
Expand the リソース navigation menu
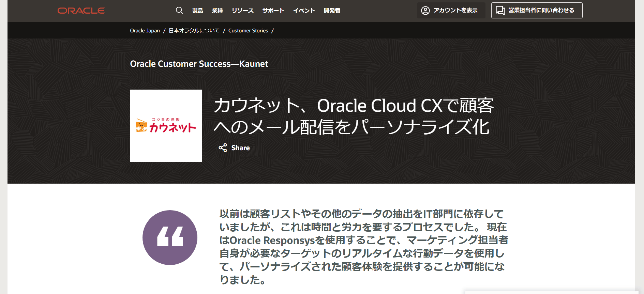tap(243, 11)
